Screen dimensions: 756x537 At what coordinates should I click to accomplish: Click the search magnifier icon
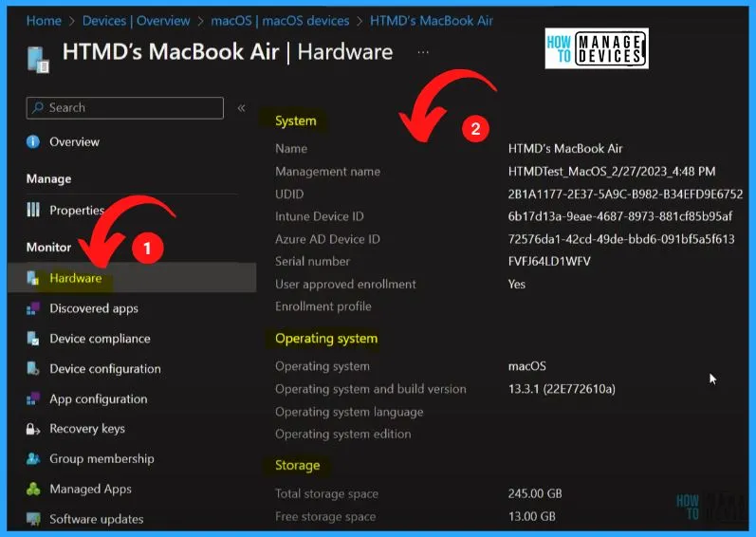click(x=38, y=107)
